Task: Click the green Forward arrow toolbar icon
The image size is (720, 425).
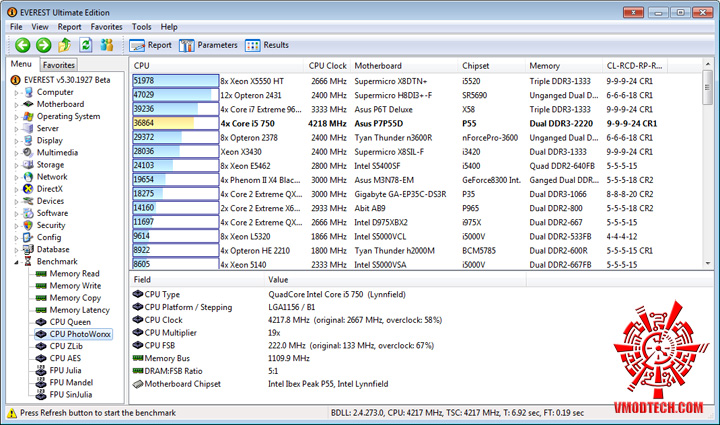Action: [44, 45]
